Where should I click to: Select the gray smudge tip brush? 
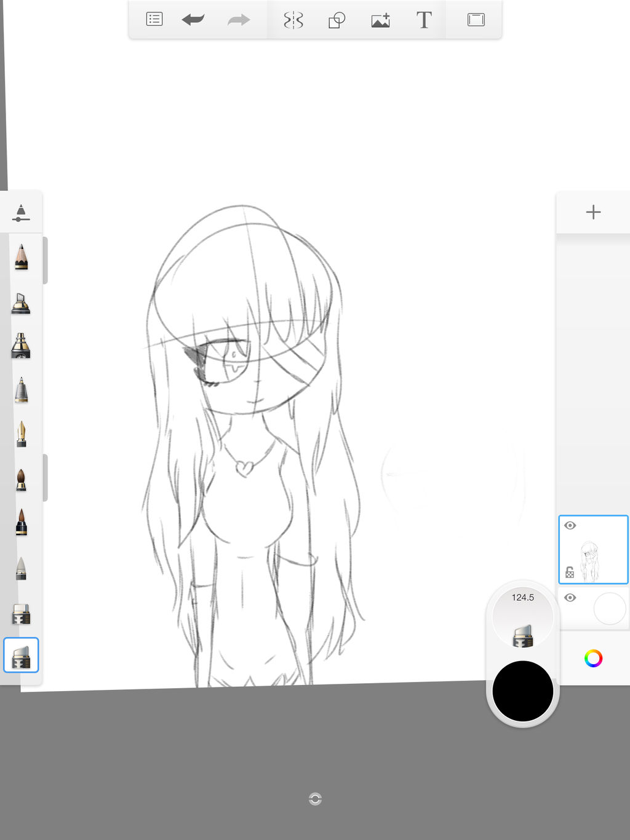coord(22,568)
